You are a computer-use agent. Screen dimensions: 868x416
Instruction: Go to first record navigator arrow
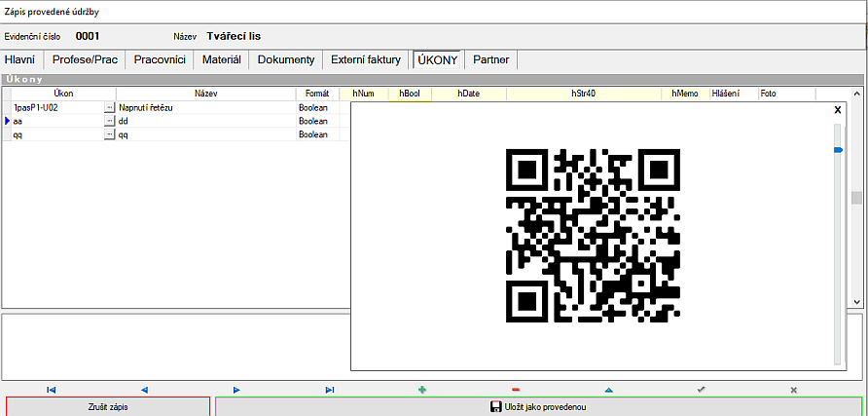click(x=52, y=390)
